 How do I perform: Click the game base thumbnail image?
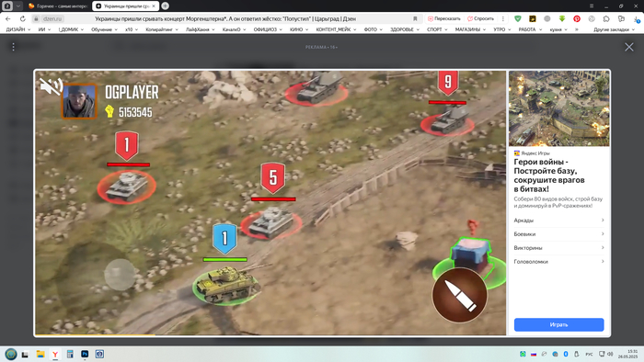click(559, 108)
